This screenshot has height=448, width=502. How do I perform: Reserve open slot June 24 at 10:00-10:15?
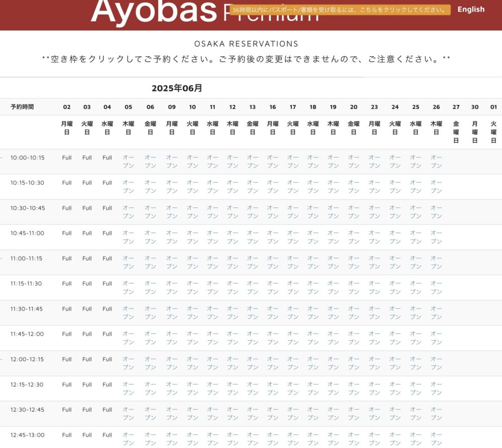point(395,162)
